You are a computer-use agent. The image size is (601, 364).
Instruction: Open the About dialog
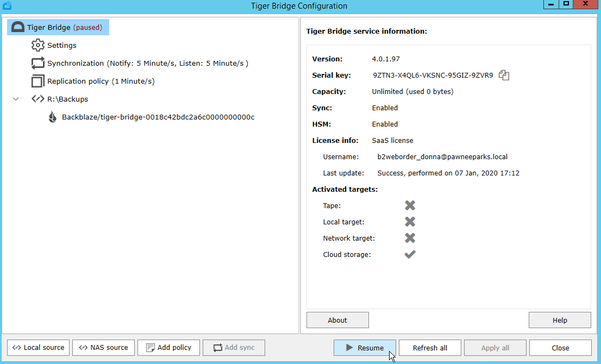(337, 320)
